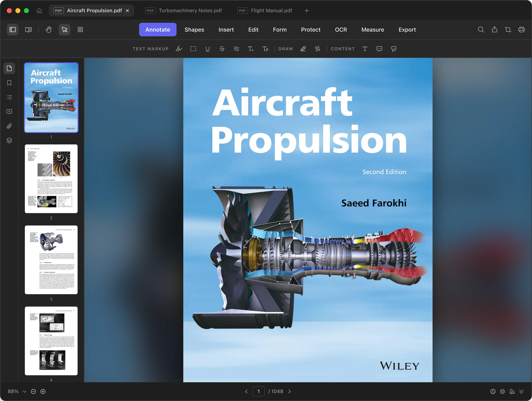Open the Edit tab
532x401 pixels.
tap(253, 30)
